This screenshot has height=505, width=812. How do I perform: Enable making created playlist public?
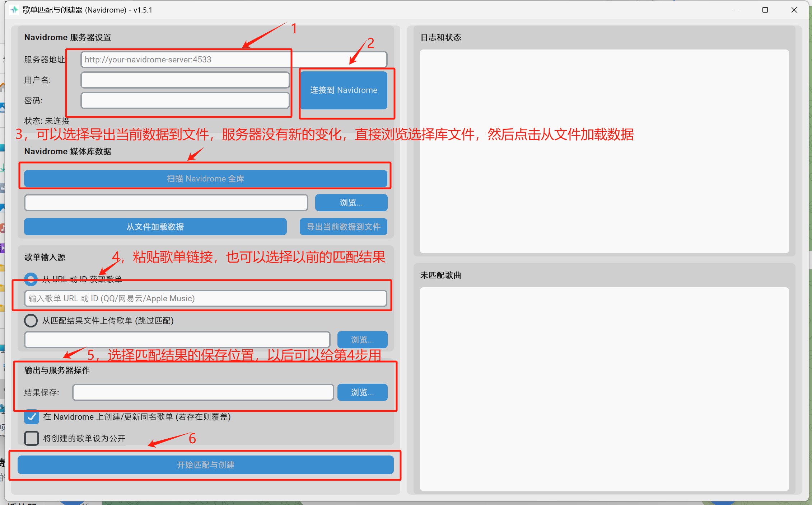tap(32, 438)
